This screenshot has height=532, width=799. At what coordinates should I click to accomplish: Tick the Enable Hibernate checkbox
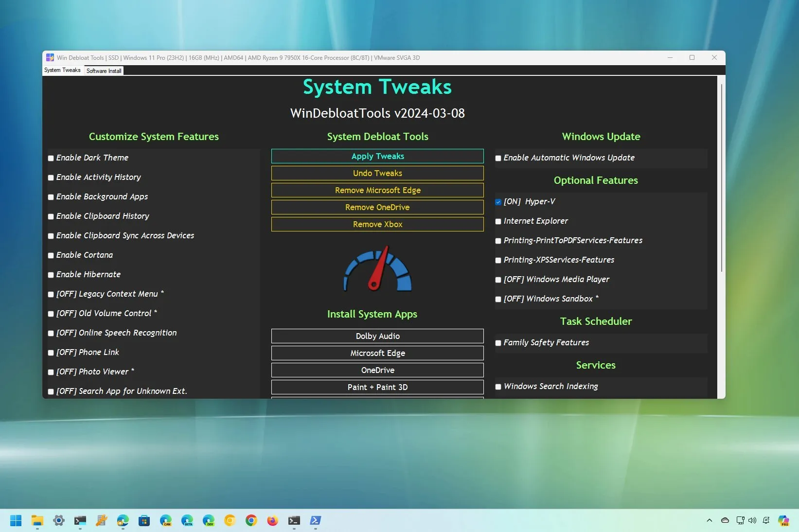pos(51,275)
